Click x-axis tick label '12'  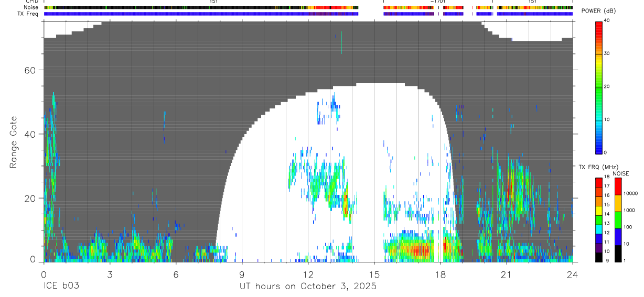(308, 274)
